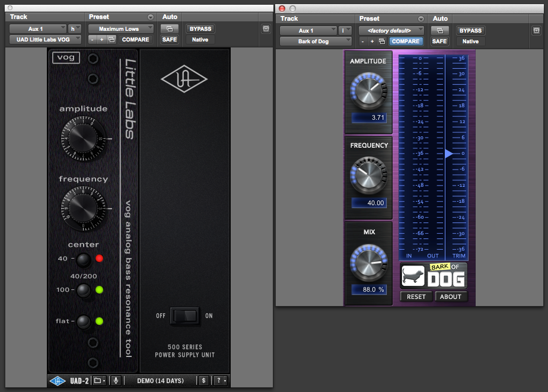Click the ABOUT button
Screen dimensions: 548x392
[451, 297]
